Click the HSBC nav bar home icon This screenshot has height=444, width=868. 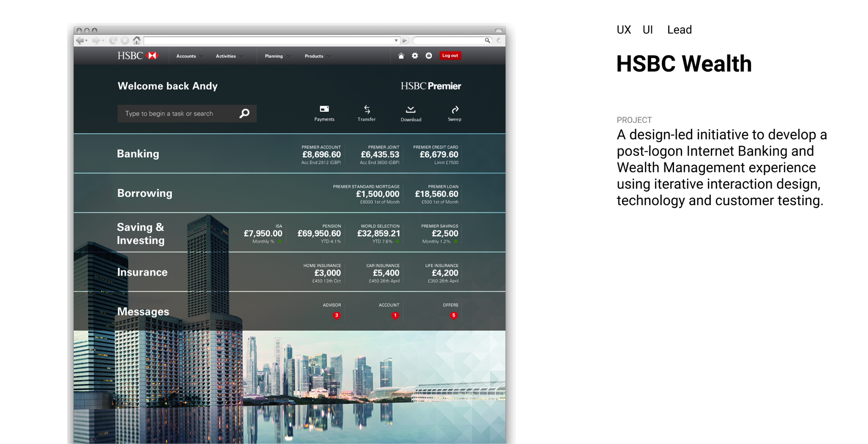point(401,56)
